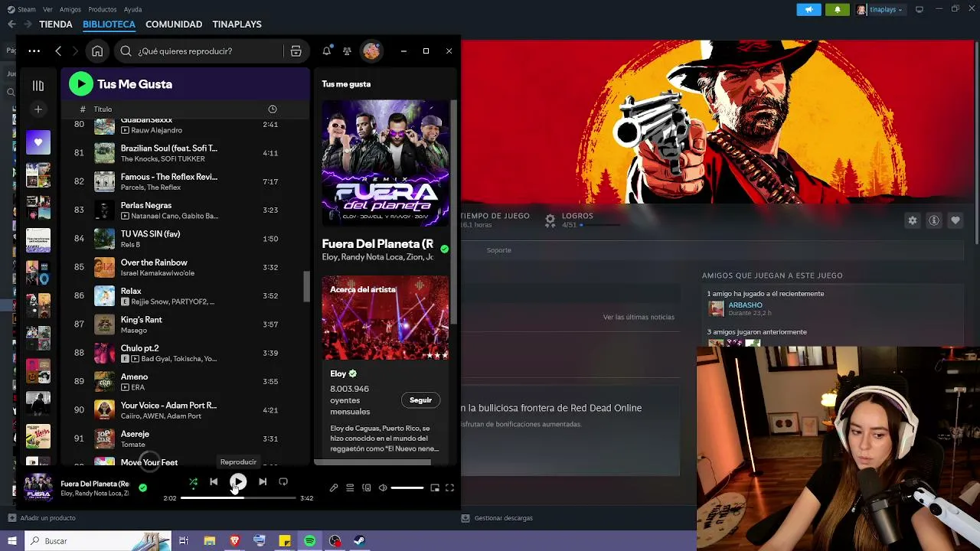Click the Windows 'Buscar' taskbar search box

(97, 541)
